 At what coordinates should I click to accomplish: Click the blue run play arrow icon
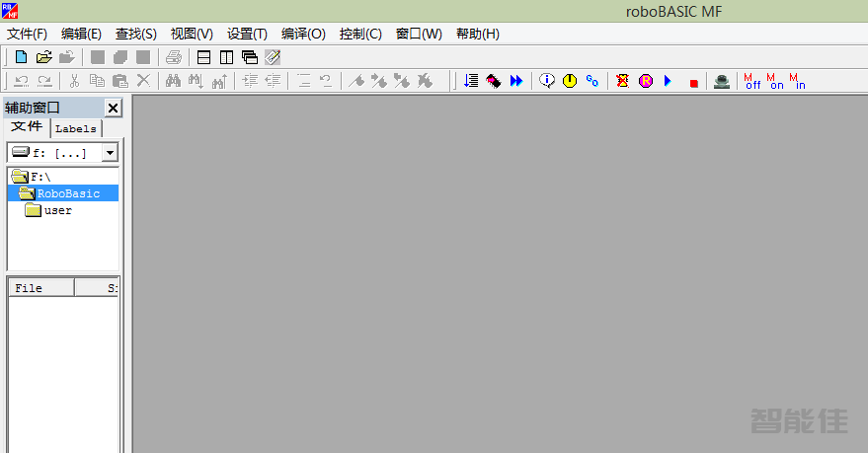668,81
